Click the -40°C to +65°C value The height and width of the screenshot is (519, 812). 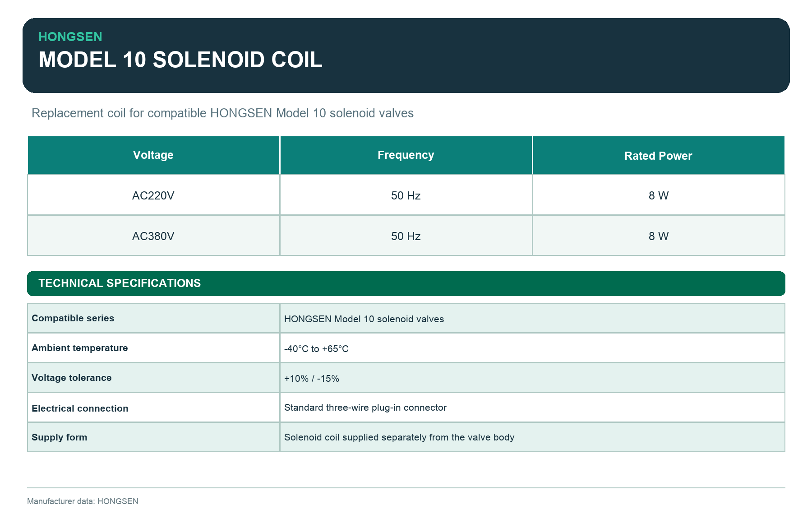click(x=316, y=349)
